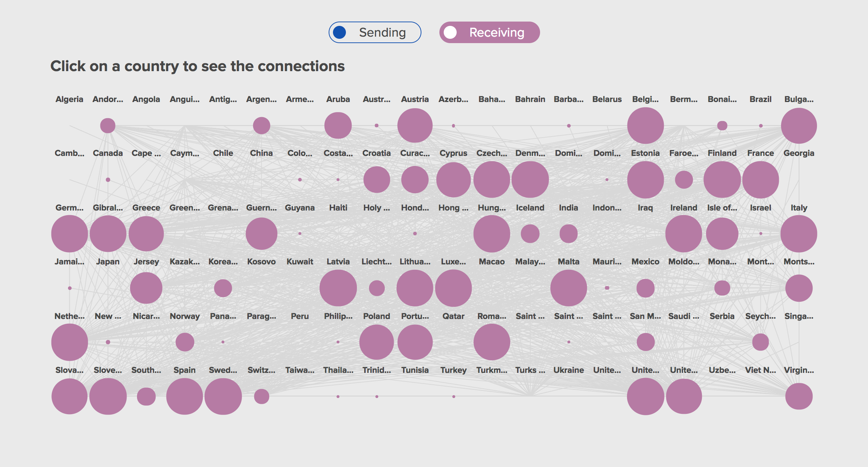Enable the Sending view toggle
Screen dimensions: 868x467
pyautogui.click(x=375, y=32)
